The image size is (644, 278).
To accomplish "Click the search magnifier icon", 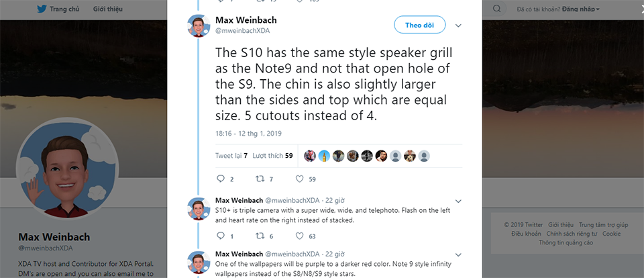I will tap(496, 9).
